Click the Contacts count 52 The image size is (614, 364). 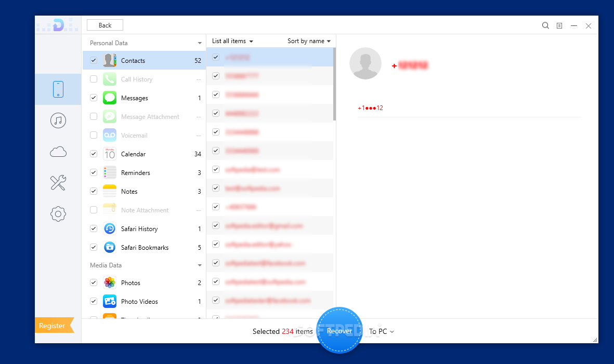click(198, 61)
